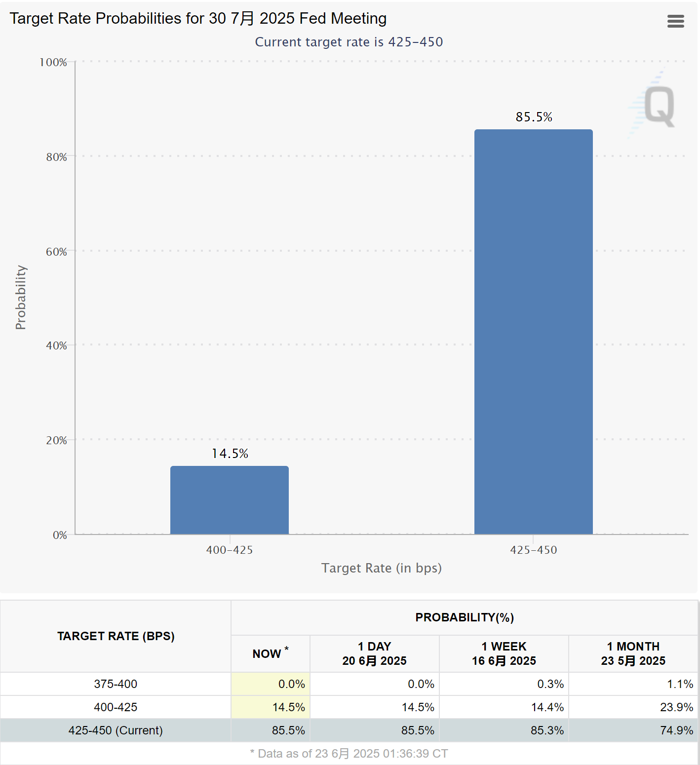Select the 375-400 row label

pyautogui.click(x=116, y=684)
